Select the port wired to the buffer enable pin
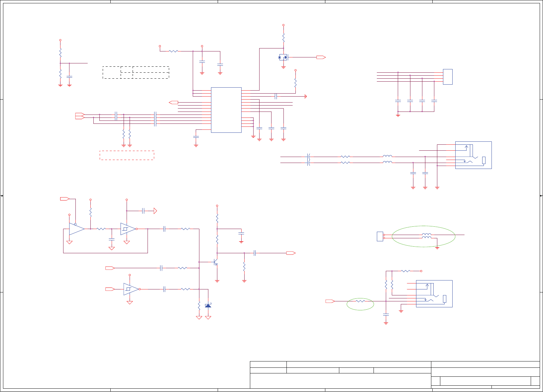 pos(65,198)
